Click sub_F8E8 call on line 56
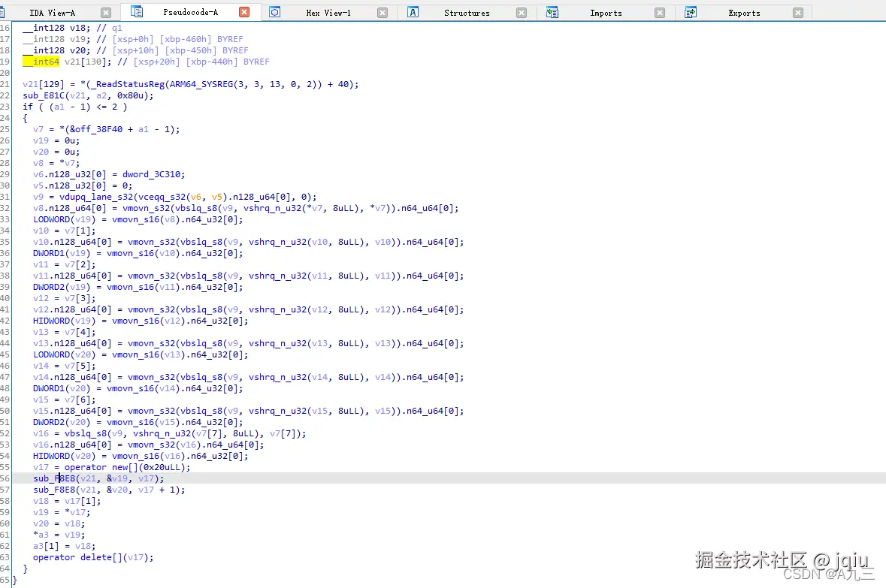Image resolution: width=886 pixels, height=588 pixels. click(x=54, y=478)
